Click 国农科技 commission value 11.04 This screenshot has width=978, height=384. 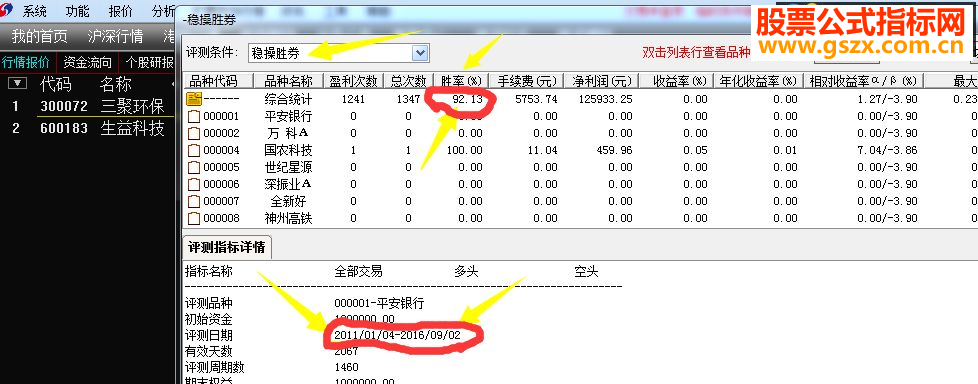tap(543, 150)
